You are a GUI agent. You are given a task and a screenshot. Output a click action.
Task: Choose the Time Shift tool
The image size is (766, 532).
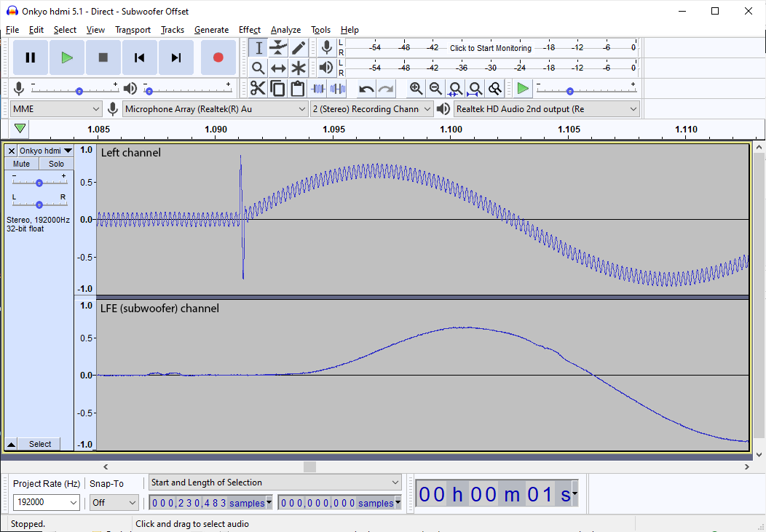278,68
